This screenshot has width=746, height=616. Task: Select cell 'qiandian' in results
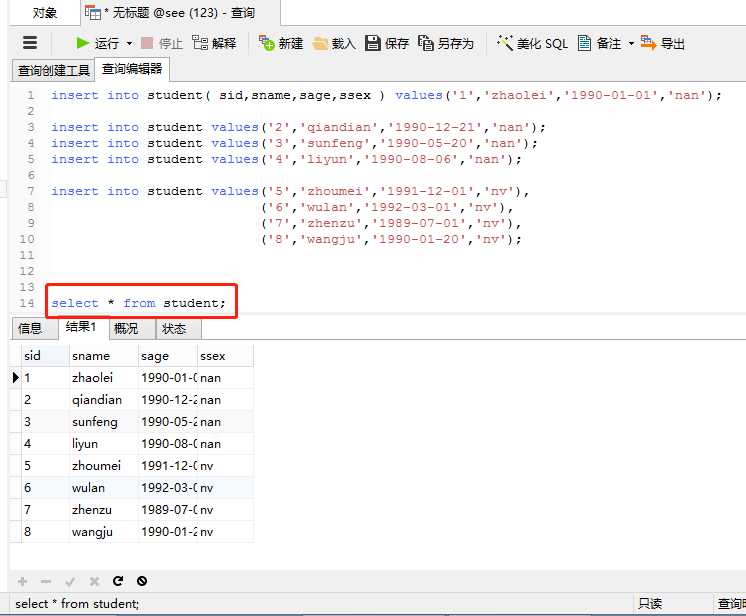[x=103, y=400]
